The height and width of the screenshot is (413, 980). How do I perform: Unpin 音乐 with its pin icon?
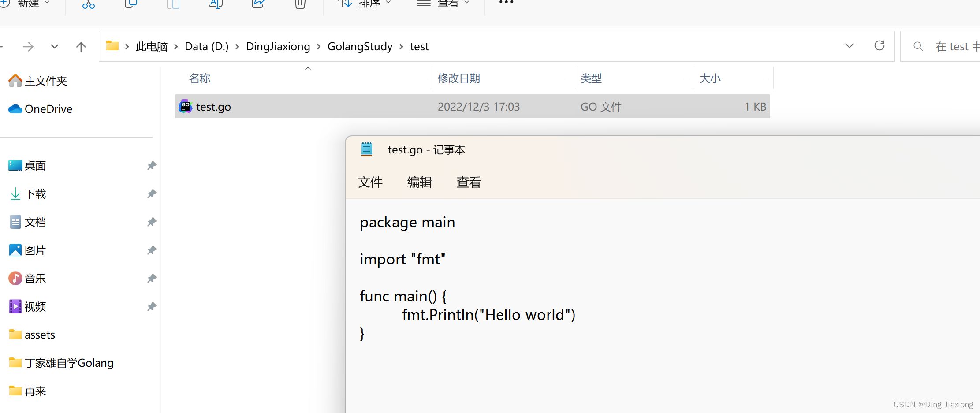tap(152, 279)
